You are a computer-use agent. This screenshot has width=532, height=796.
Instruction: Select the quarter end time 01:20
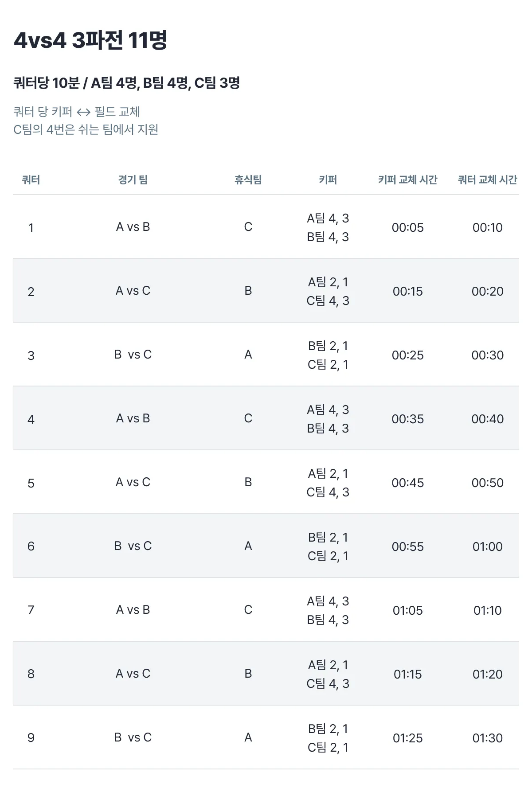487,674
